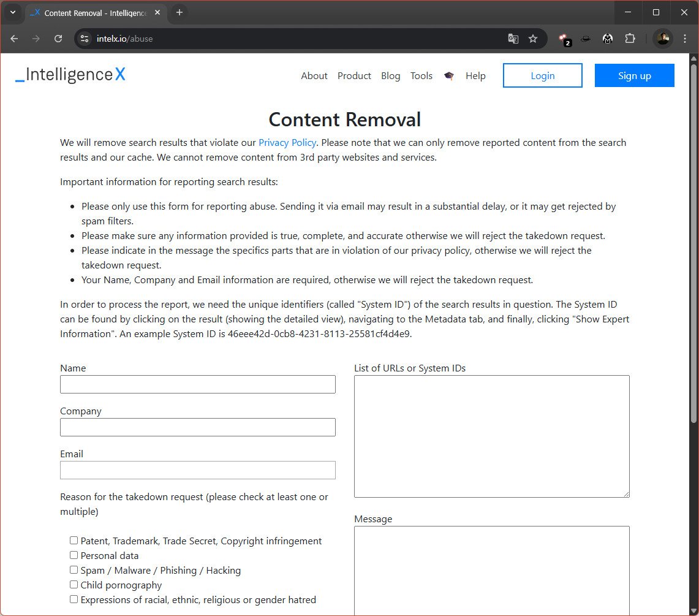Click the browser forward arrow
The image size is (699, 616).
pyautogui.click(x=36, y=39)
